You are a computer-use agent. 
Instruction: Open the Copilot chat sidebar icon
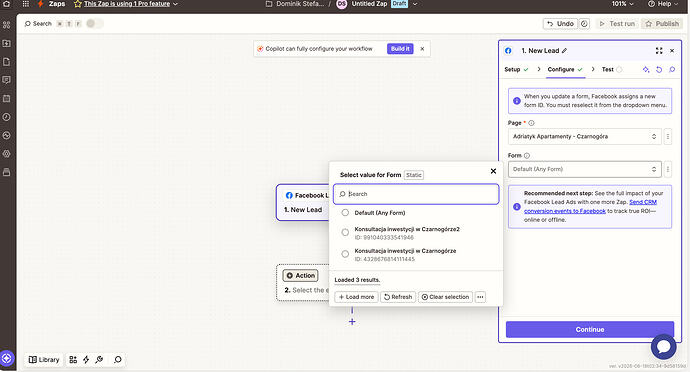click(7, 80)
